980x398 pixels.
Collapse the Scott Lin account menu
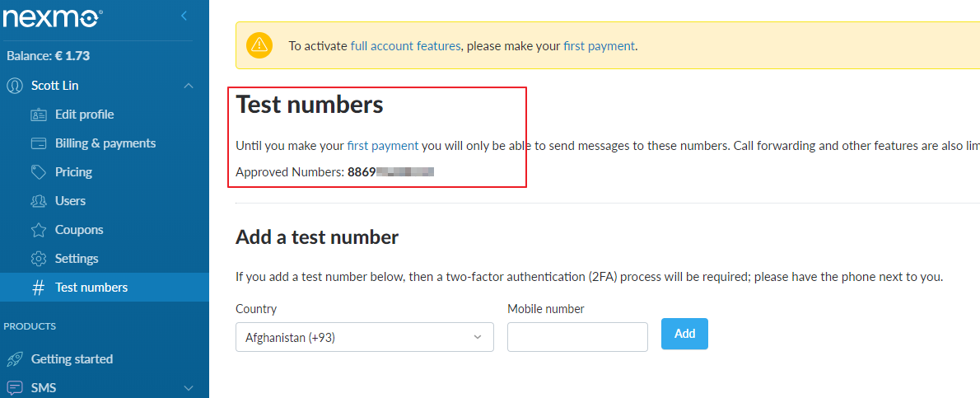[189, 86]
